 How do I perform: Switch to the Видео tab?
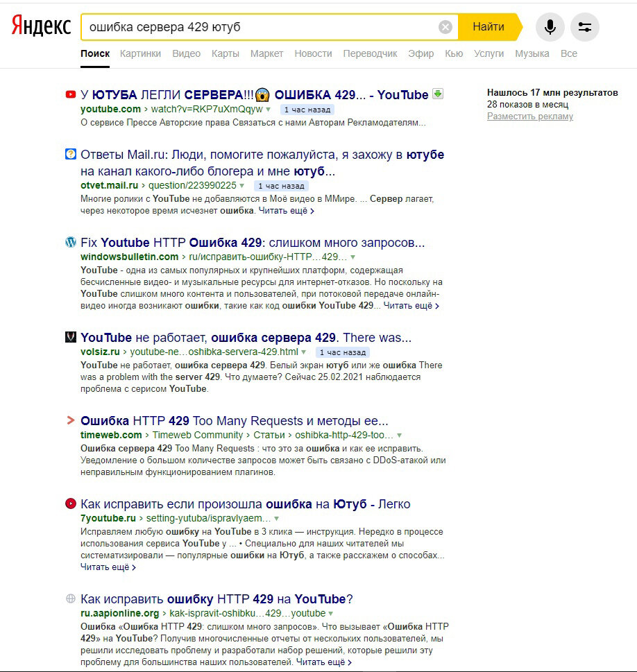[186, 53]
